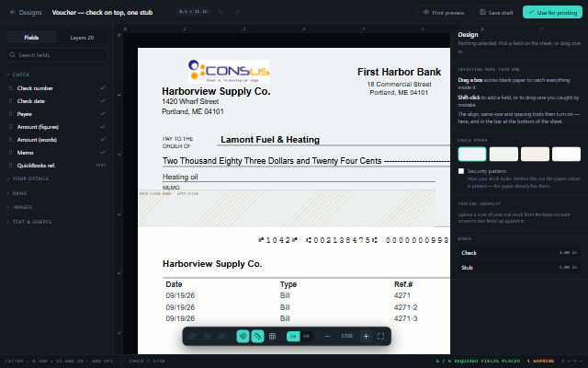Select the Check band row
The image size is (588, 368).
coord(519,253)
